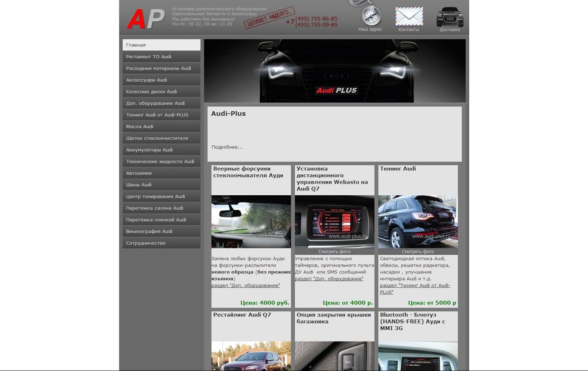
Task: Follow 'раздел Доп. оборудование' link in форсунки card
Action: coord(246,286)
